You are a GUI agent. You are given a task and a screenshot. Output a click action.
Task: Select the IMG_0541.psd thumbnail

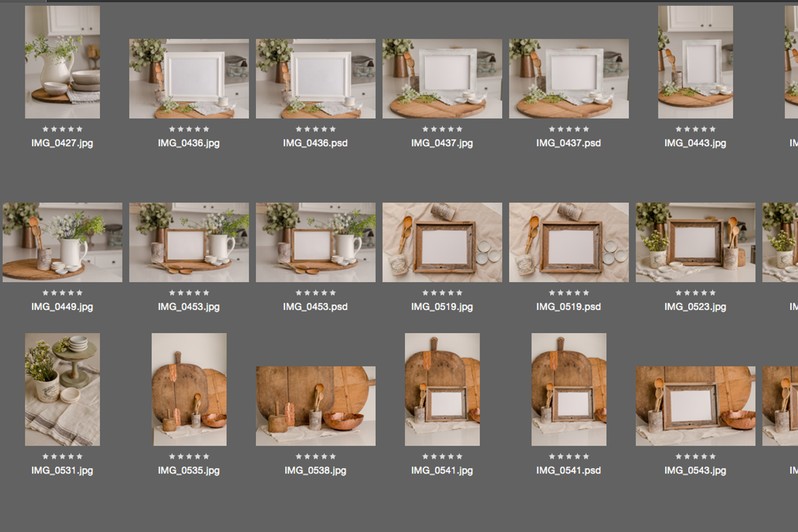[569, 389]
